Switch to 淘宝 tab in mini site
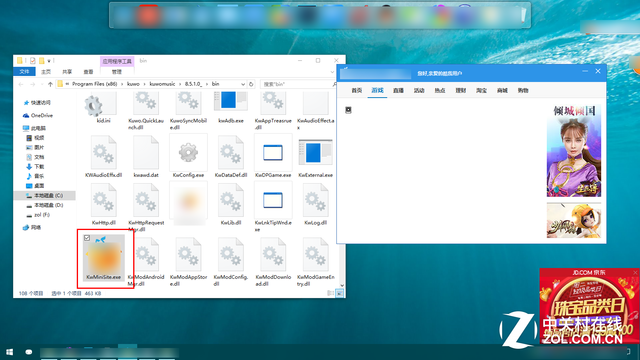The width and height of the screenshot is (640, 360). (x=482, y=90)
